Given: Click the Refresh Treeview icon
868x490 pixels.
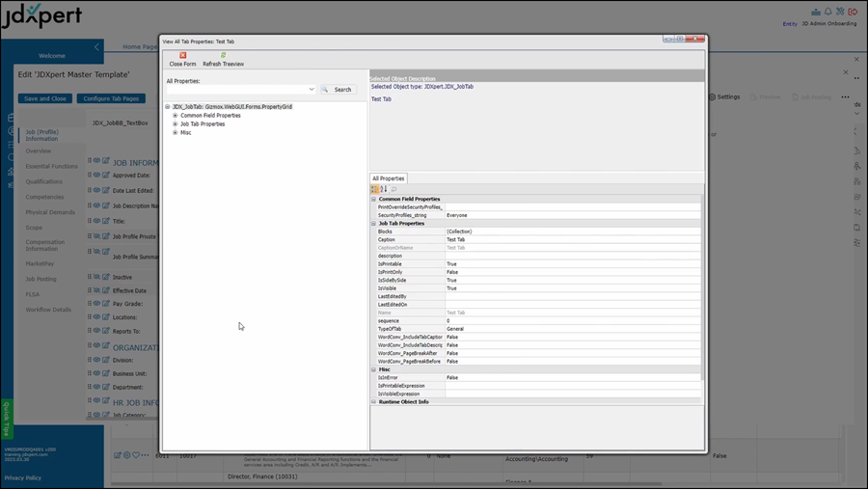Looking at the screenshot, I should click(223, 56).
